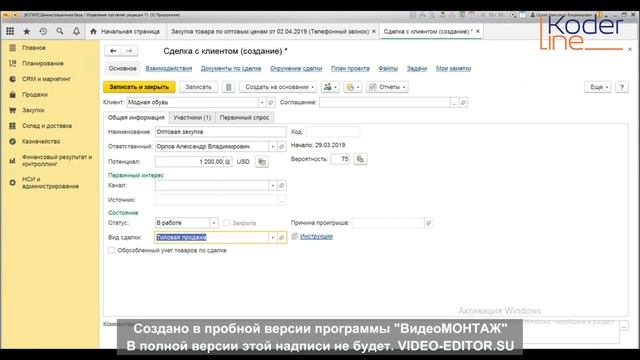Open the sections grid menu icon
The width and height of the screenshot is (640, 360).
10,31
